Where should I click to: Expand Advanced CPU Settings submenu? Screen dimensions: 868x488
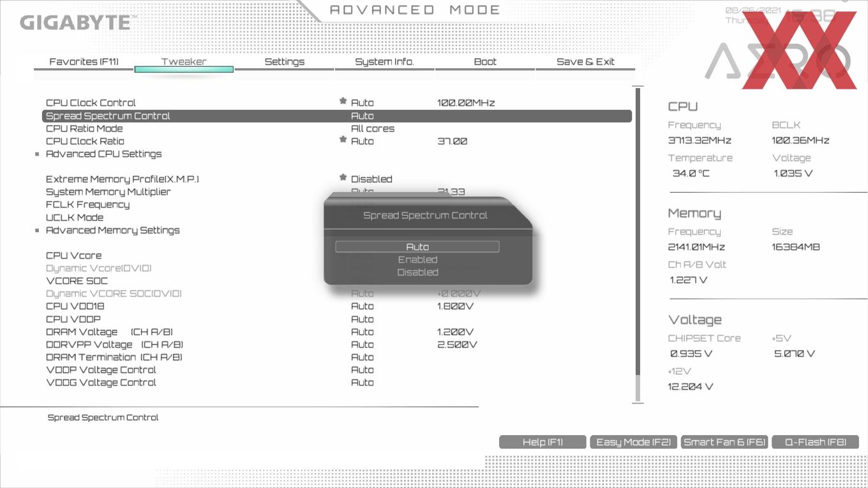coord(103,154)
